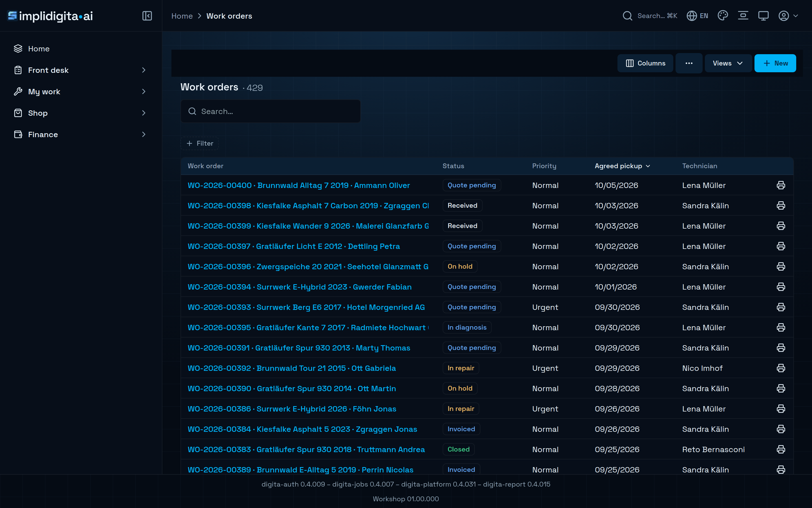Print work order WO-2026-00392
Screen dimensions: 812x508
pyautogui.click(x=781, y=368)
